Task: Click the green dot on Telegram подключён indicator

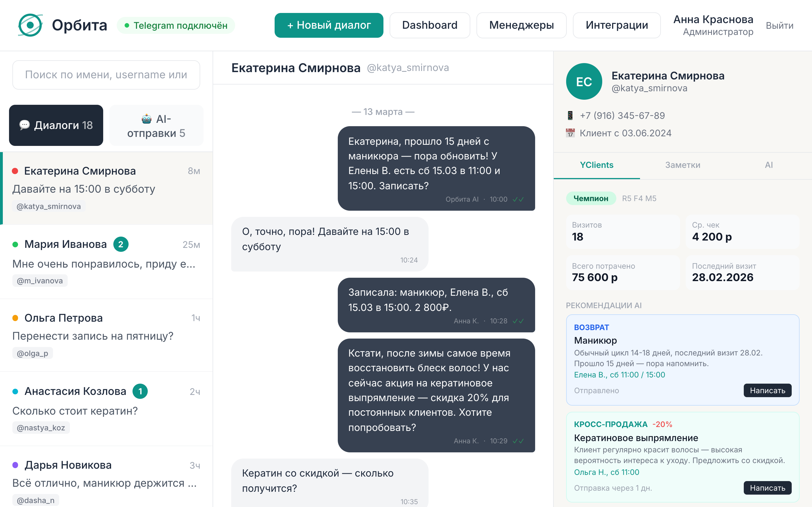Action: point(127,25)
